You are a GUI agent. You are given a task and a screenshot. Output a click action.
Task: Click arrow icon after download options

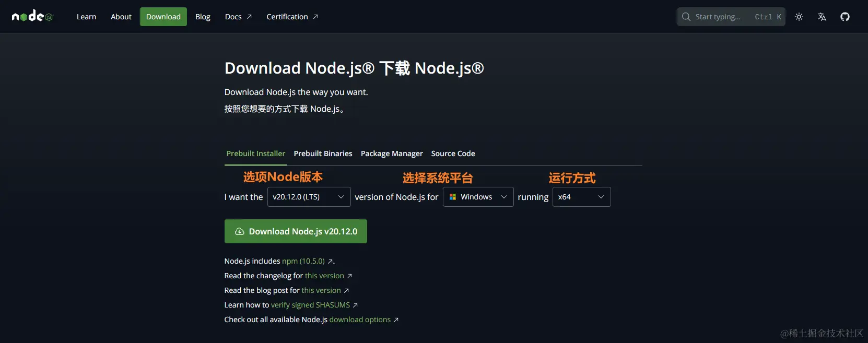[x=396, y=320]
